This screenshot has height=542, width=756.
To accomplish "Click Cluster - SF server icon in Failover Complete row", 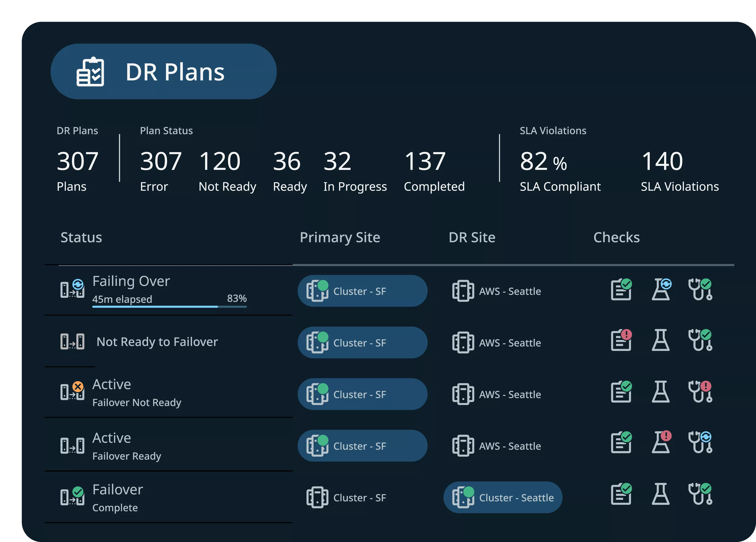I will [317, 497].
